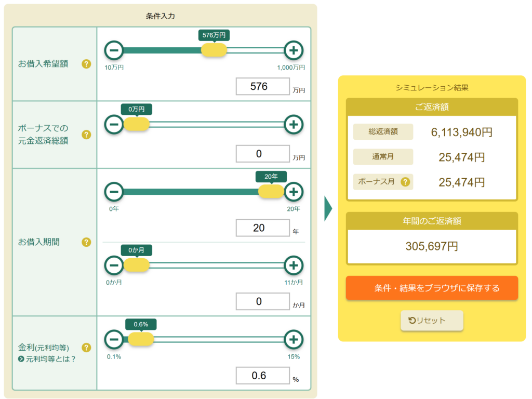The image size is (532, 399).
Task: Focus the loan amount input showing 576
Action: tap(262, 86)
